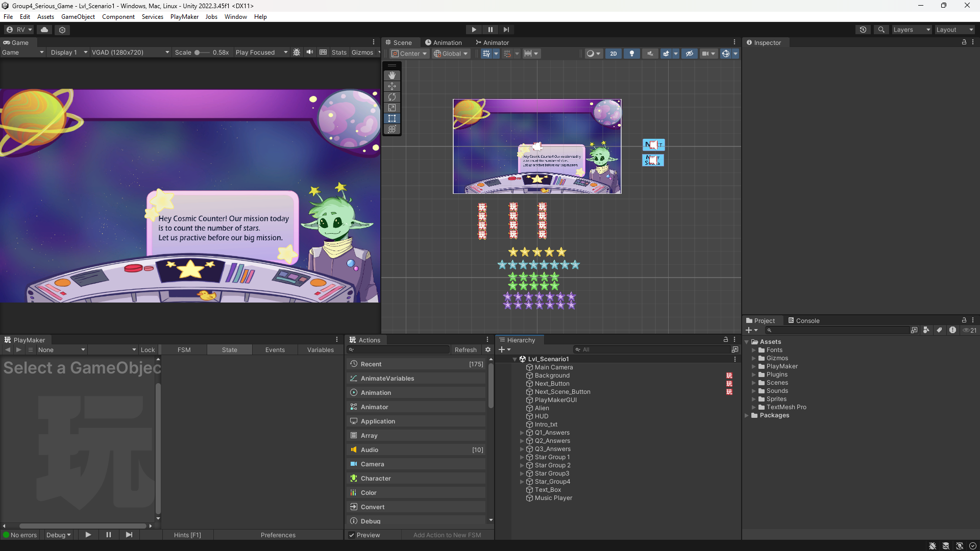Click Stats button in Game view
Screen dimensions: 980x551
339,52
